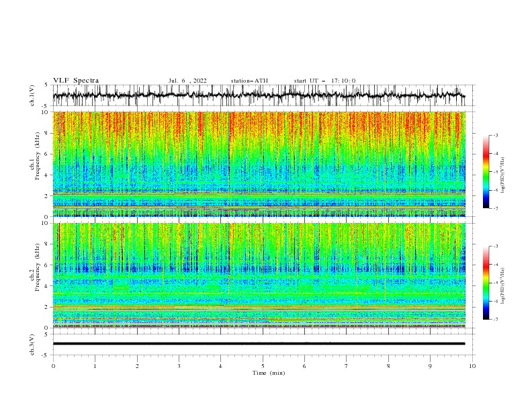532x411 pixels.
Task: Click the ch.1 voltage waveform trace panel
Action: 263,95
